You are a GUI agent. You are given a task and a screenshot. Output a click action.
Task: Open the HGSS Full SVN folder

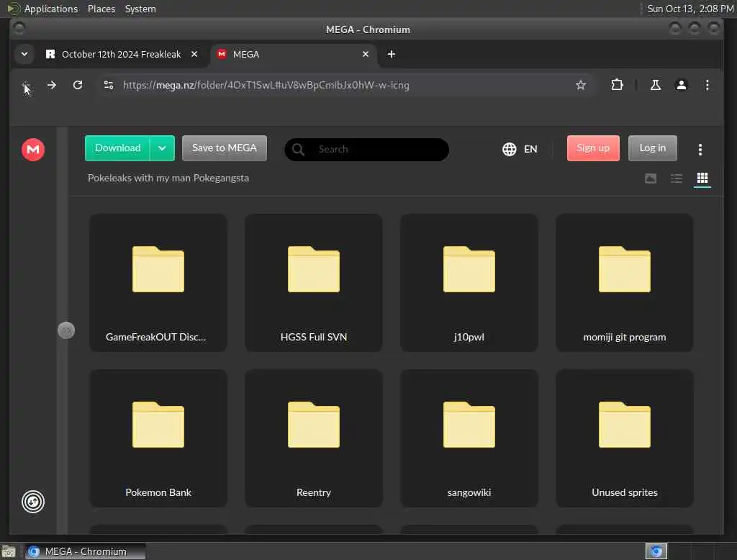[x=314, y=283]
